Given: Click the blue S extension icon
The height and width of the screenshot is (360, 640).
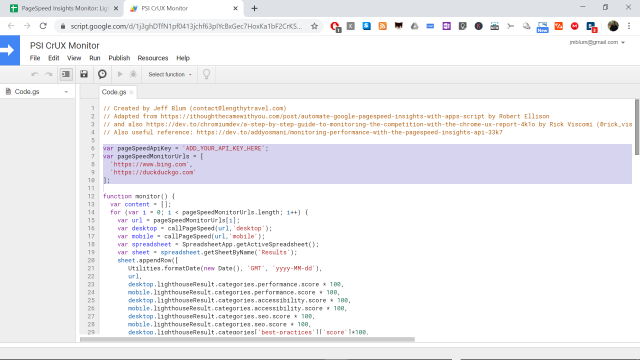Looking at the screenshot, I should point(367,26).
